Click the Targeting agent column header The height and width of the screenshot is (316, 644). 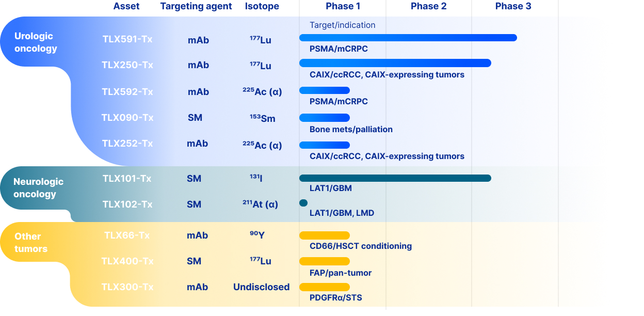[x=196, y=7]
